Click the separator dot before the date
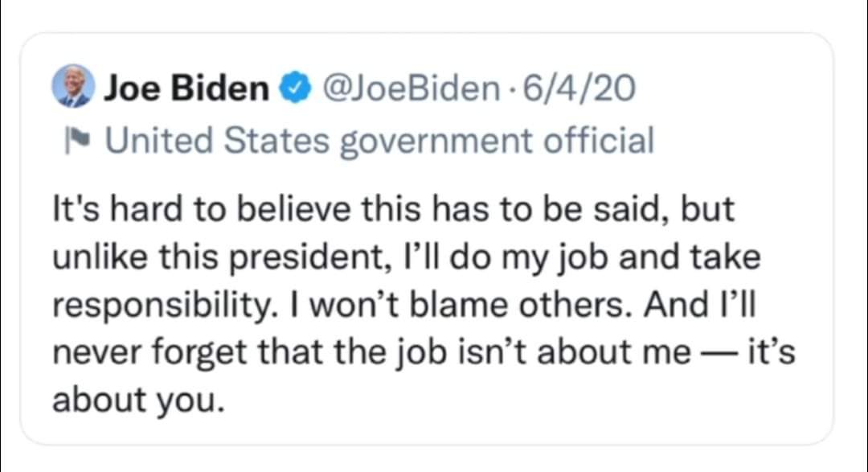Viewport: 868px width, 472px height. pos(511,89)
